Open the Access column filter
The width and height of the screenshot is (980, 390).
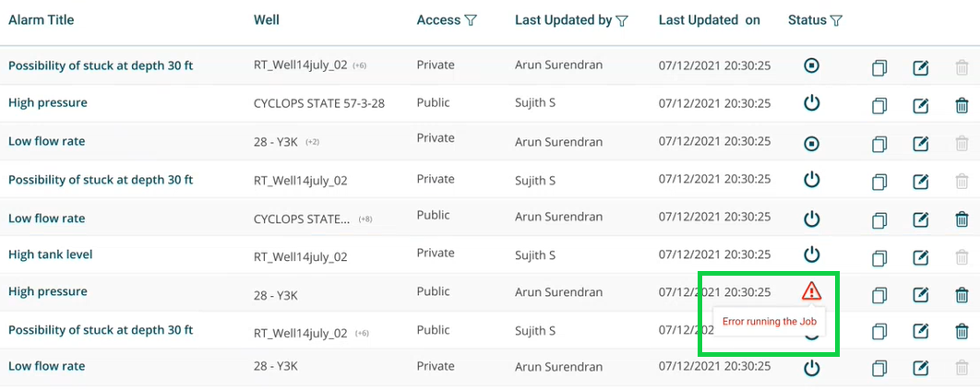[x=471, y=20]
